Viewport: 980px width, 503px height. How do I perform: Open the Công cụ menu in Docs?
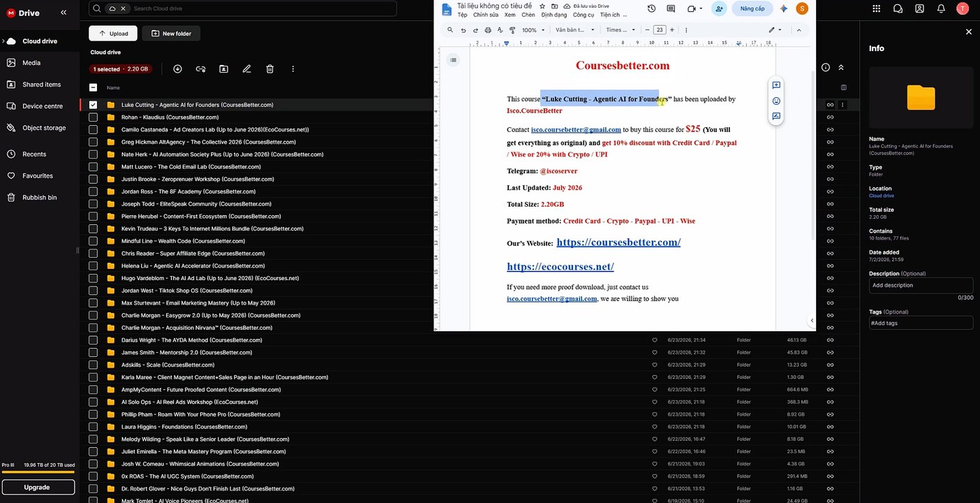(x=584, y=15)
